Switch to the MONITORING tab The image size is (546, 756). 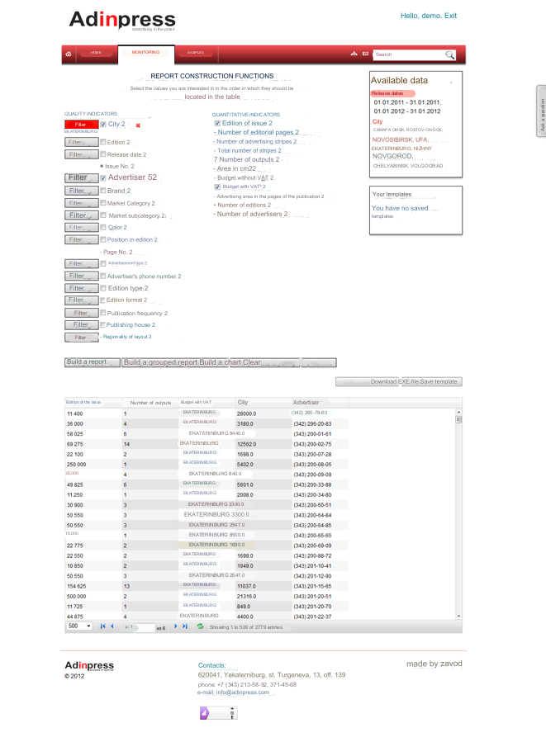146,54
